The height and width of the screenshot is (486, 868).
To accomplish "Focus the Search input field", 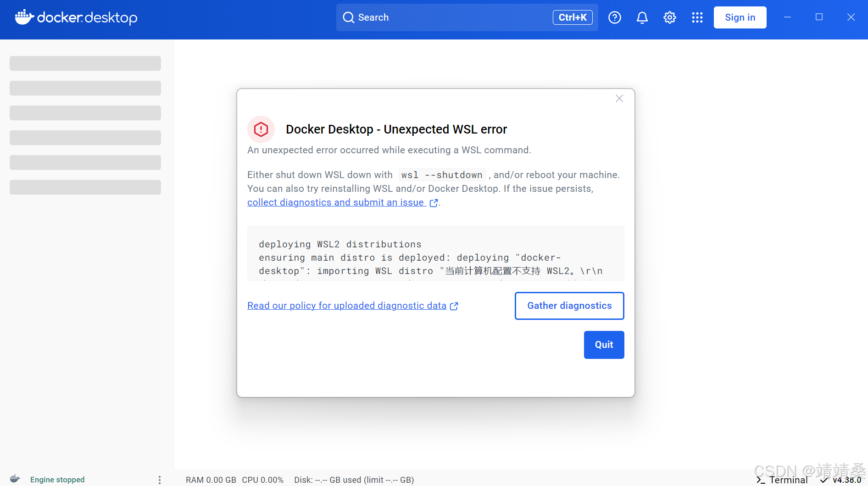I will pos(467,17).
